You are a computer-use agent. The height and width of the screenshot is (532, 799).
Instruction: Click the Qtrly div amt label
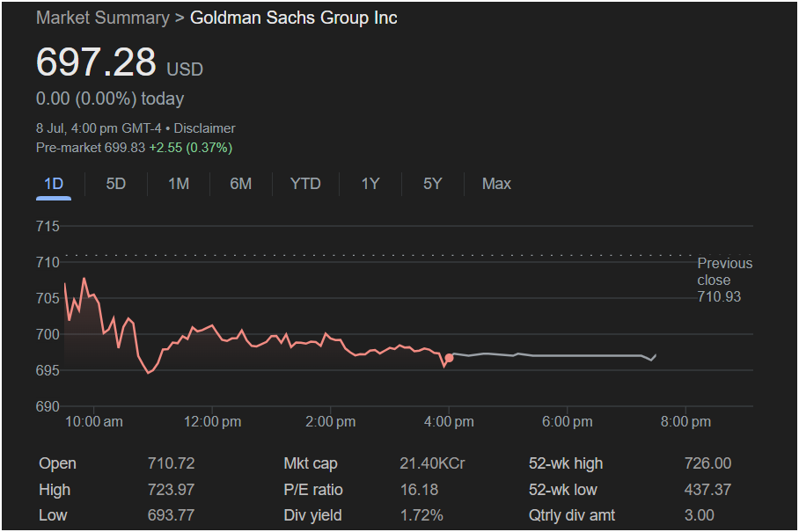click(572, 515)
